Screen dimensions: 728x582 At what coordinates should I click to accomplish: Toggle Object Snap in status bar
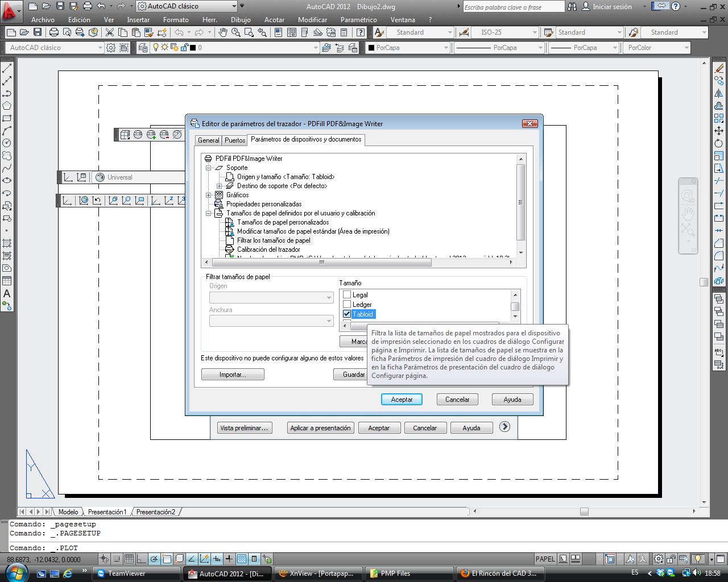click(x=167, y=559)
